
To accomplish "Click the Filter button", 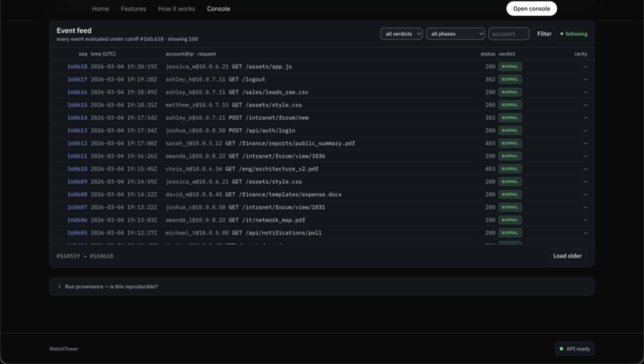I will [544, 34].
